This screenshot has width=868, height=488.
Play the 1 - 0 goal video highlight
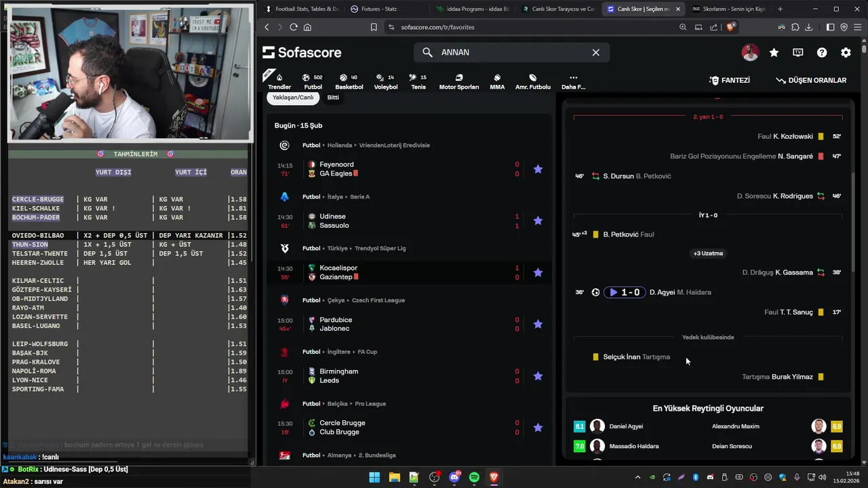(x=625, y=292)
